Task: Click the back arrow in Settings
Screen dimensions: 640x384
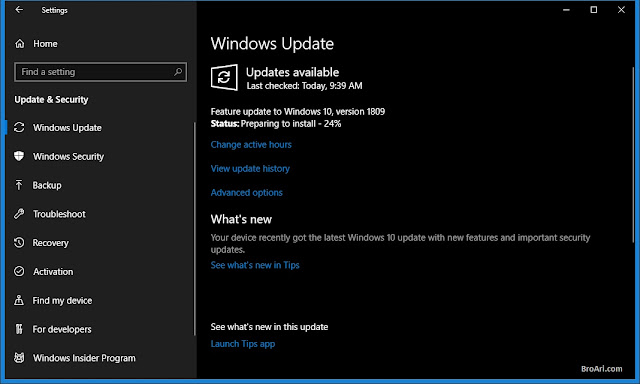Action: (19, 10)
